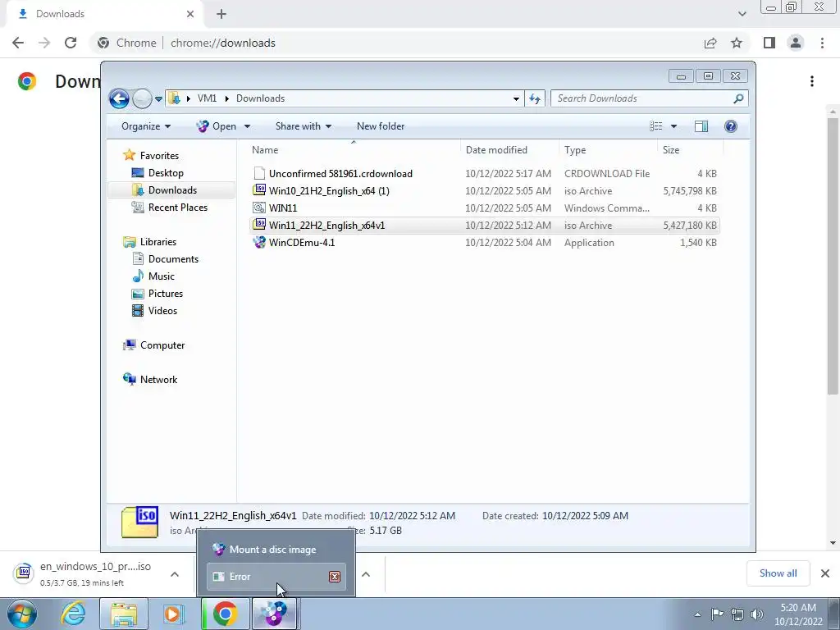Toggle the preview pane button

click(x=701, y=126)
